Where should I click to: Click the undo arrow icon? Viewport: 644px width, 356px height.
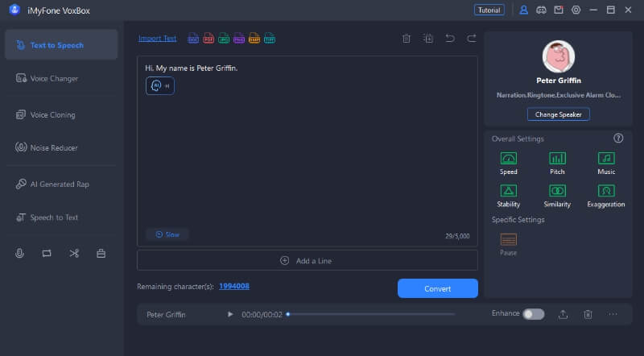click(450, 38)
